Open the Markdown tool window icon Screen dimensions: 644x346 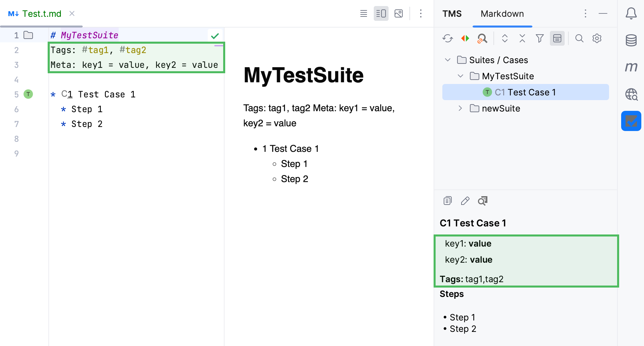pos(631,67)
